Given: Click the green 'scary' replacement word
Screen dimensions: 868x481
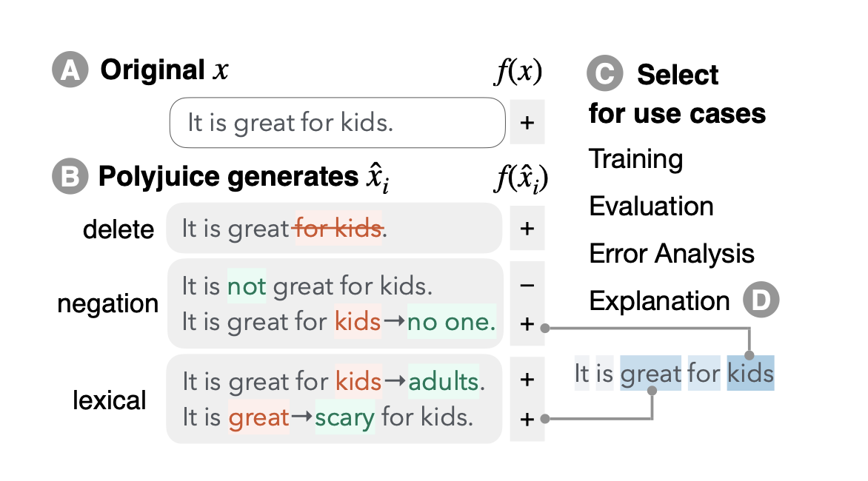Looking at the screenshot, I should (344, 418).
